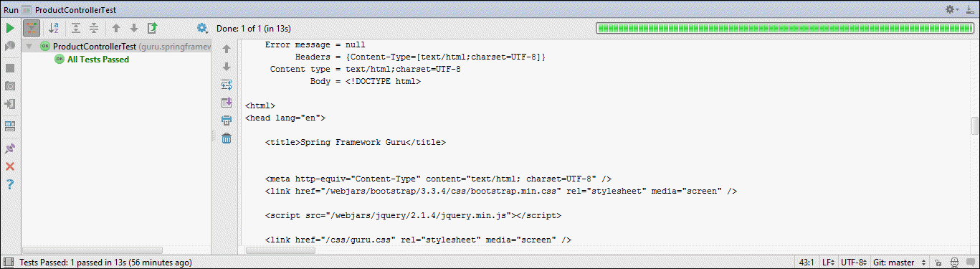Jump to next failed test arrow

(x=133, y=28)
